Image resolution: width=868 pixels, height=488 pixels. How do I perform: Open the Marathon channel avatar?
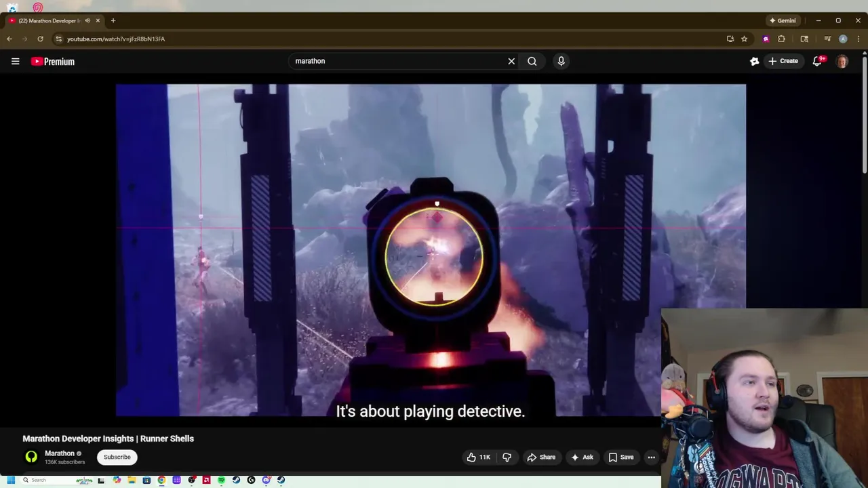click(31, 457)
